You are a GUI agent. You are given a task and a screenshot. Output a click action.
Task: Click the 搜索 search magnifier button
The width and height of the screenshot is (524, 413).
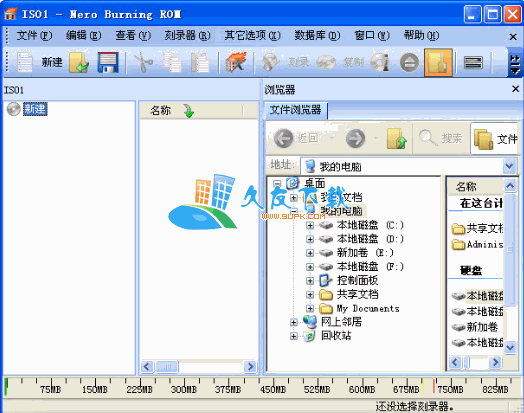click(x=440, y=138)
